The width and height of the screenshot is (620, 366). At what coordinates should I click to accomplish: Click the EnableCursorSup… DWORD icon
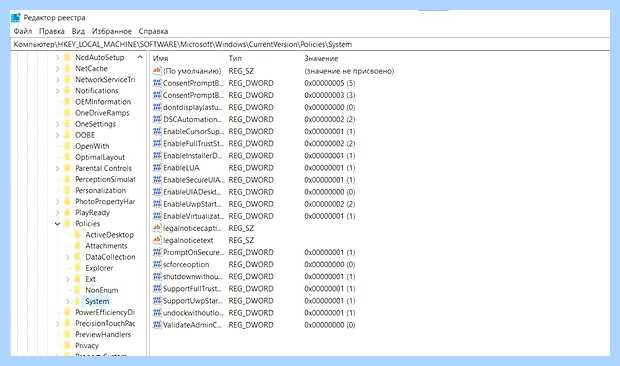coord(157,131)
